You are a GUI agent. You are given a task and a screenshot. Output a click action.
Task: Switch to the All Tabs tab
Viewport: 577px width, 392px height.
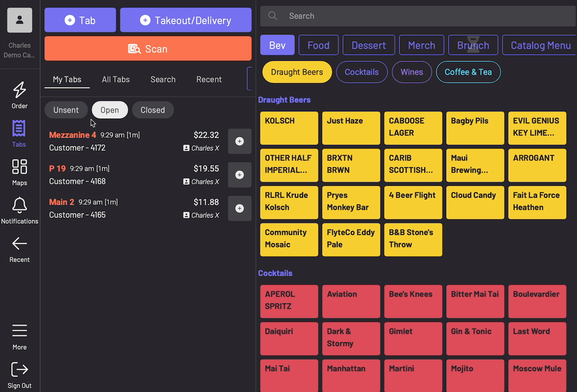coord(116,79)
